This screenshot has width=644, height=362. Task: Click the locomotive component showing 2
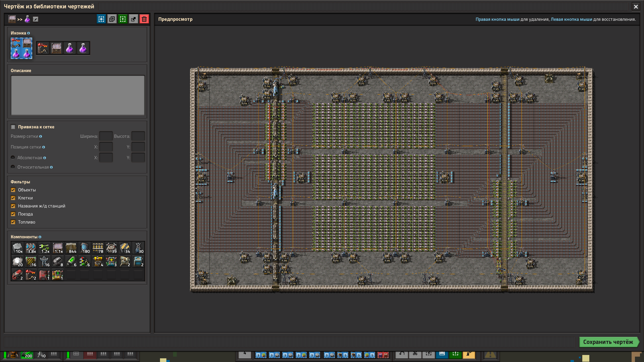(x=17, y=275)
